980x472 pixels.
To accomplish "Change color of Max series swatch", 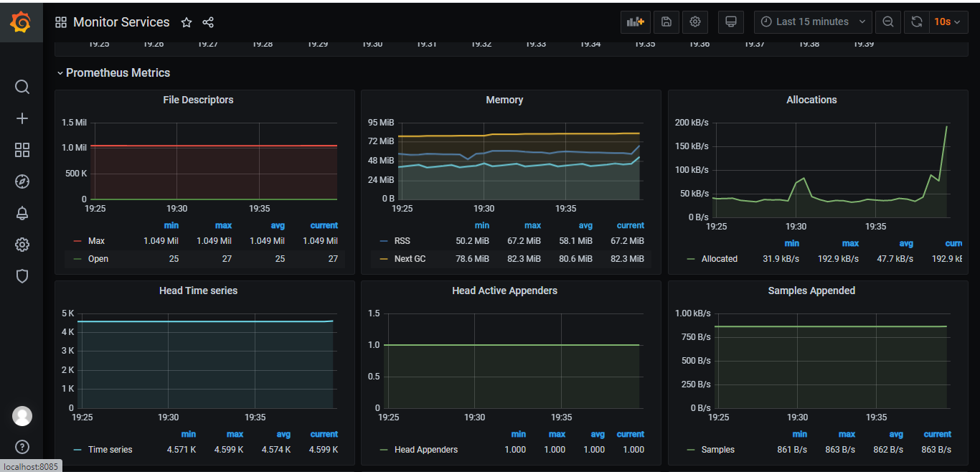I will click(x=77, y=241).
